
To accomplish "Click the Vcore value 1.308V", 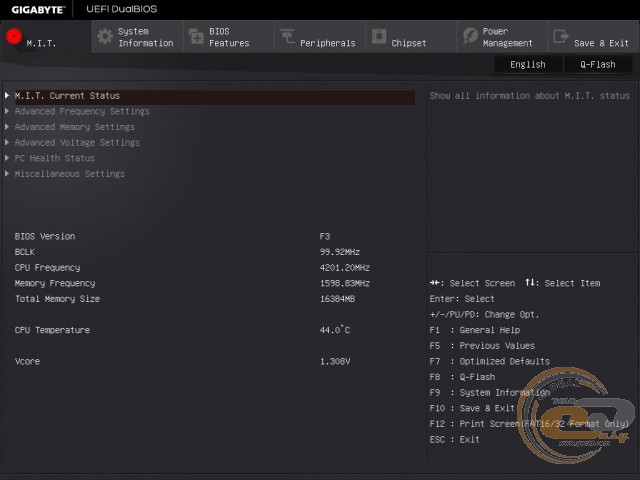I will click(335, 361).
